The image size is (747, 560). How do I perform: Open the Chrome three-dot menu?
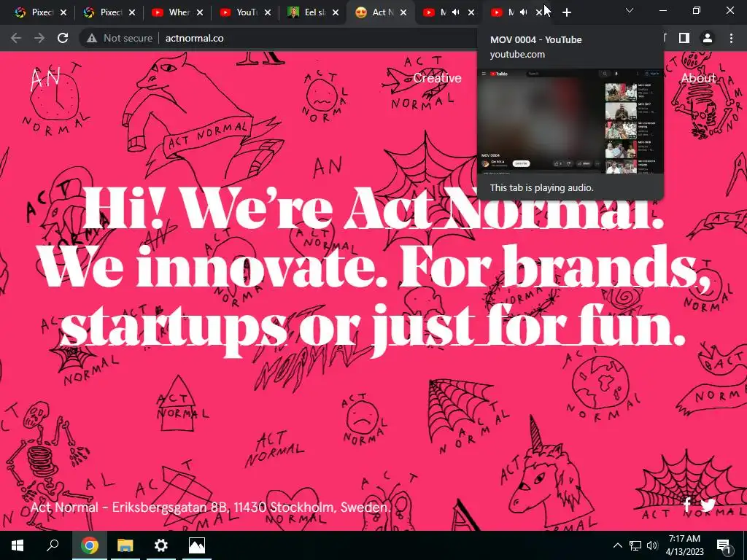pos(731,38)
